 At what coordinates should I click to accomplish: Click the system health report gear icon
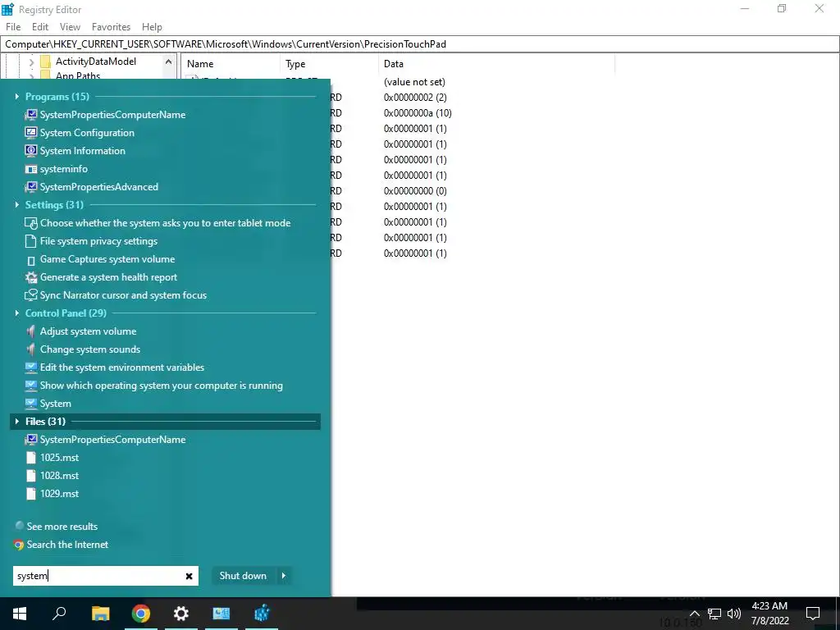pyautogui.click(x=31, y=277)
